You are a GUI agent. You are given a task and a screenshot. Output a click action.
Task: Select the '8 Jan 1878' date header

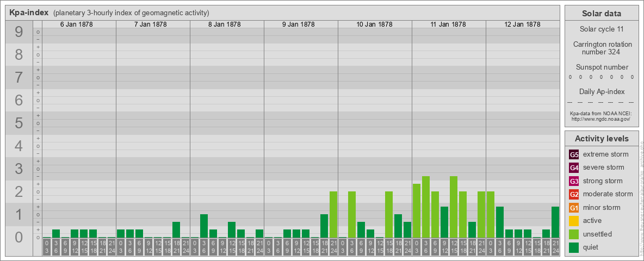(x=224, y=24)
